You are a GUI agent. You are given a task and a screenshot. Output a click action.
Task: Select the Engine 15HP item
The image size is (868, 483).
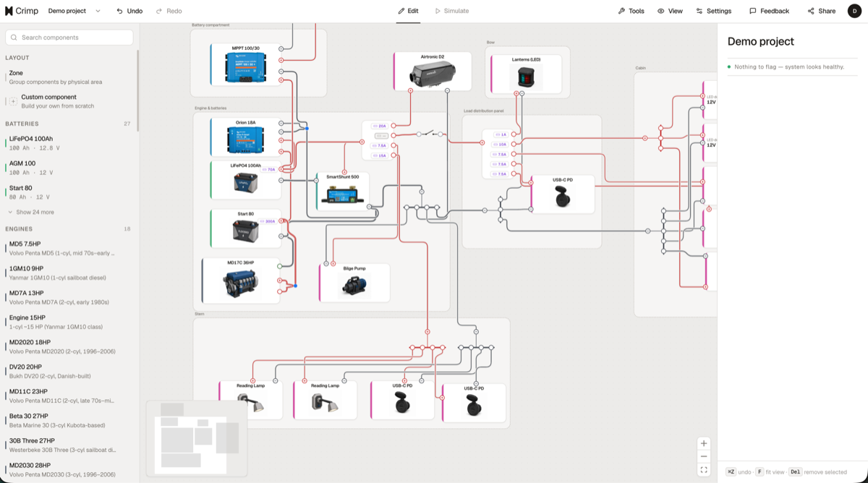[69, 322]
